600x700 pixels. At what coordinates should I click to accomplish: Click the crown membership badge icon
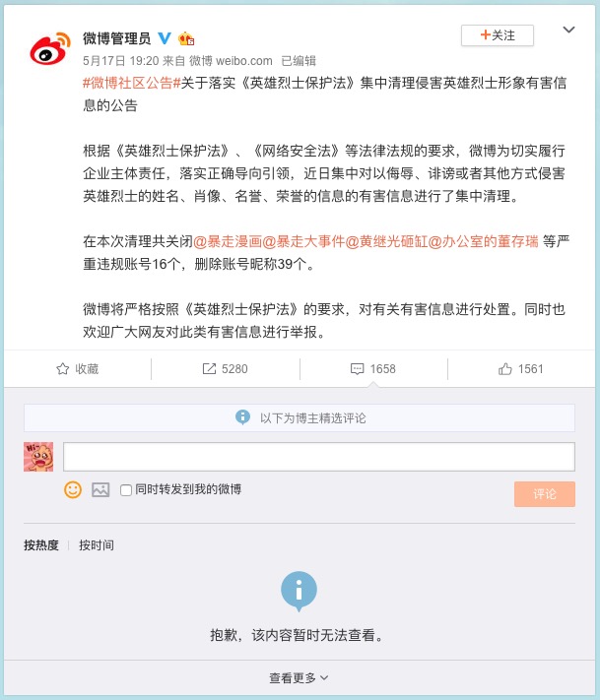(186, 38)
